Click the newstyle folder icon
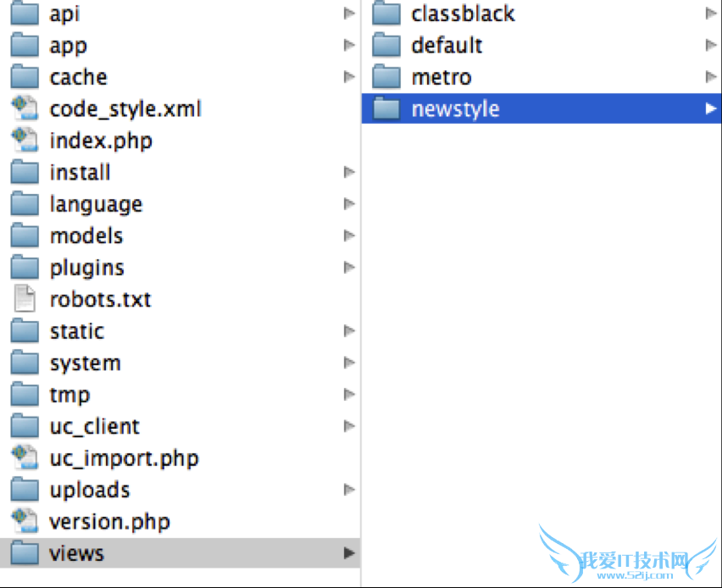The height and width of the screenshot is (588, 722). tap(386, 109)
